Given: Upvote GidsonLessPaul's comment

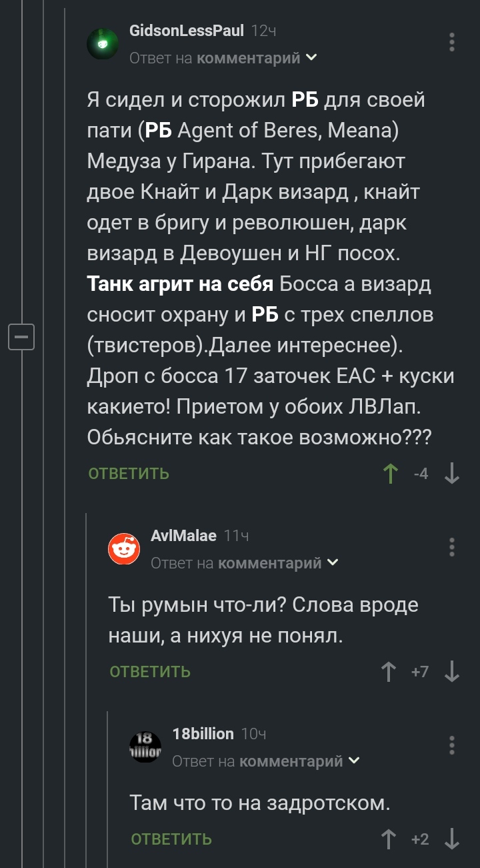Looking at the screenshot, I should click(x=390, y=472).
